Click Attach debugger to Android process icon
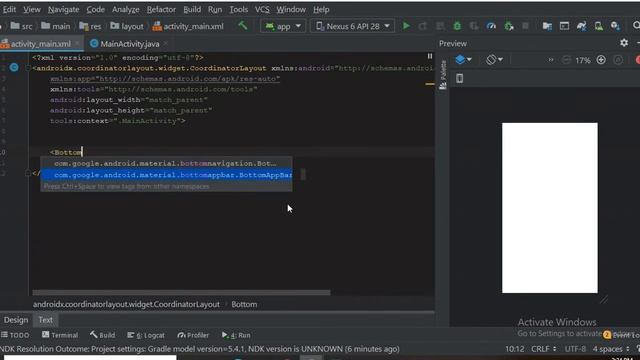The image size is (640, 360). [509, 26]
